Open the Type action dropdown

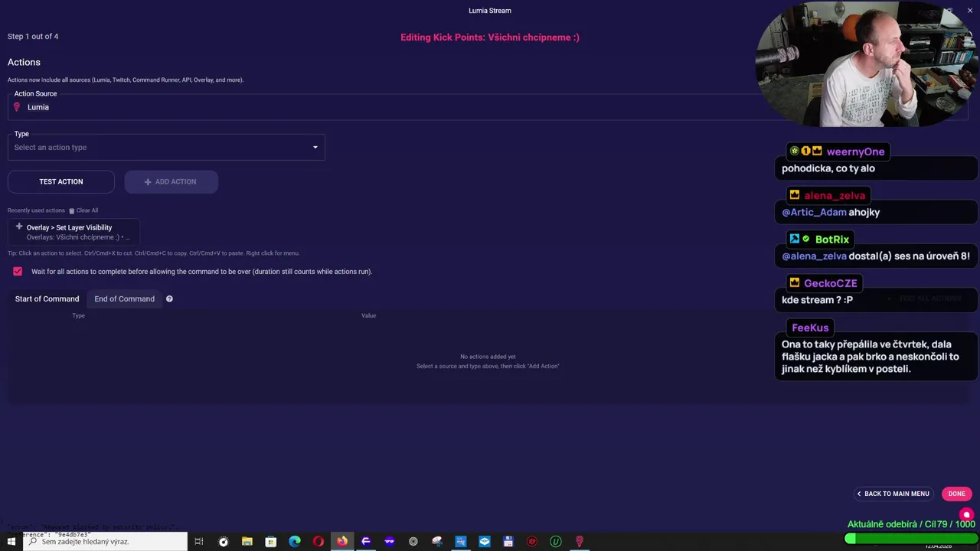(166, 147)
